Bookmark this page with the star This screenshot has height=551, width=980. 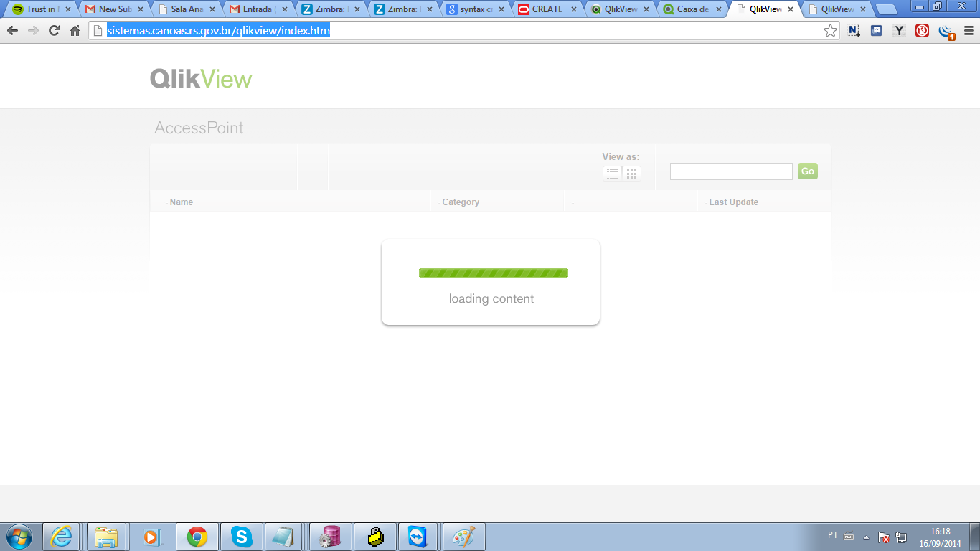(x=830, y=31)
